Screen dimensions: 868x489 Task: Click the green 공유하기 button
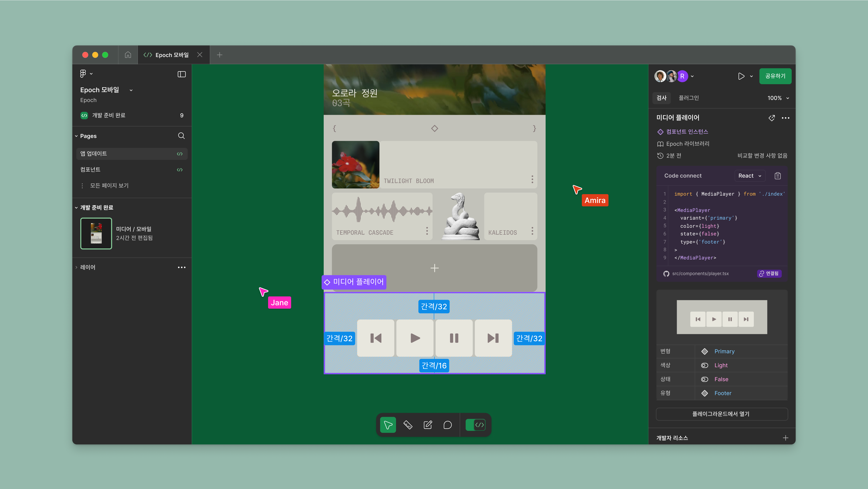(775, 76)
